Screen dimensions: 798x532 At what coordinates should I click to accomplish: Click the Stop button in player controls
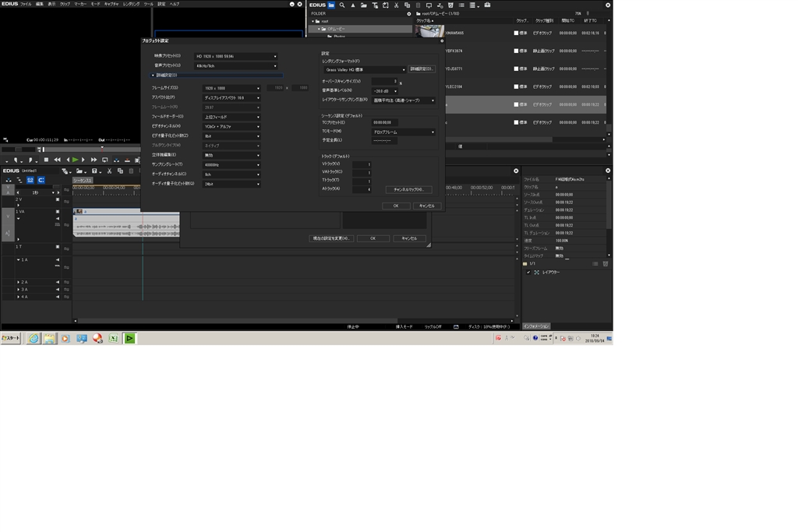tap(46, 160)
